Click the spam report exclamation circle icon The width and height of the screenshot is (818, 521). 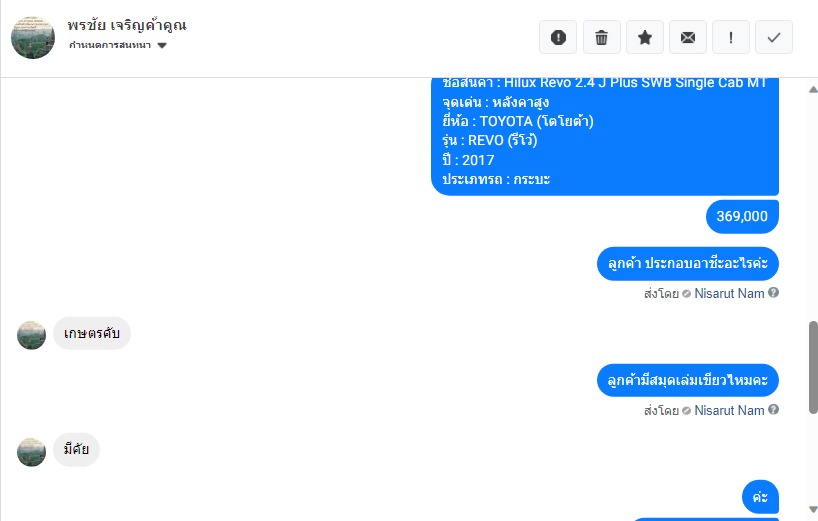pos(558,37)
